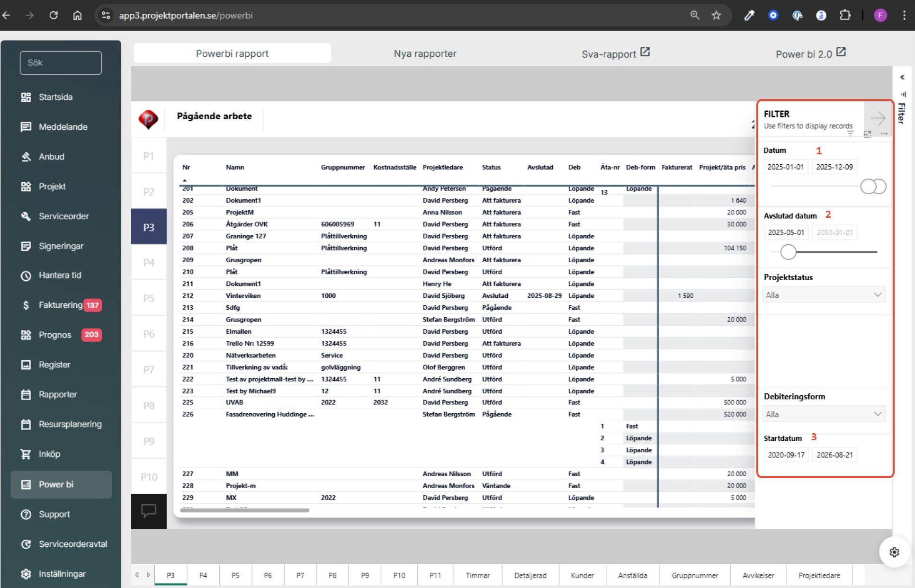915x588 pixels.
Task: Open the Timmar report page tab
Action: [x=477, y=575]
